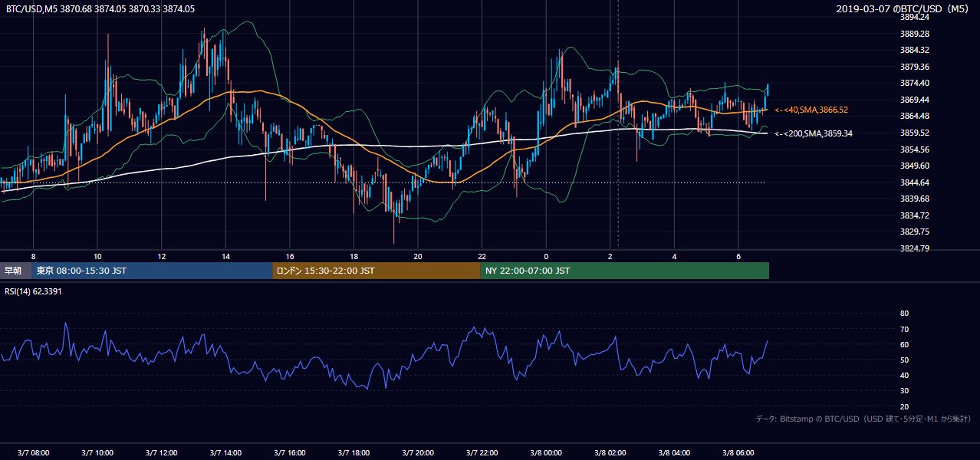
Task: Click hour label 22 under price chart
Action: 482,256
